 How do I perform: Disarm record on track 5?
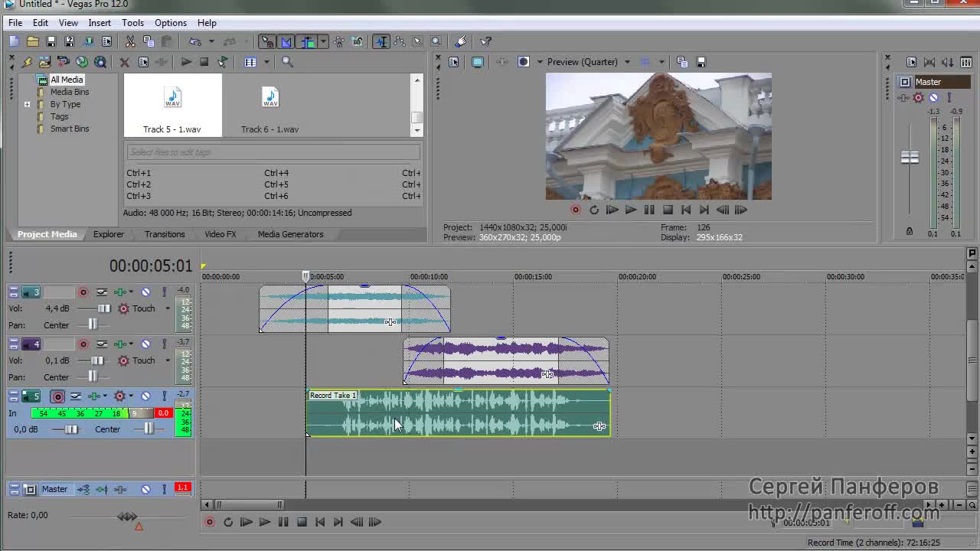57,396
